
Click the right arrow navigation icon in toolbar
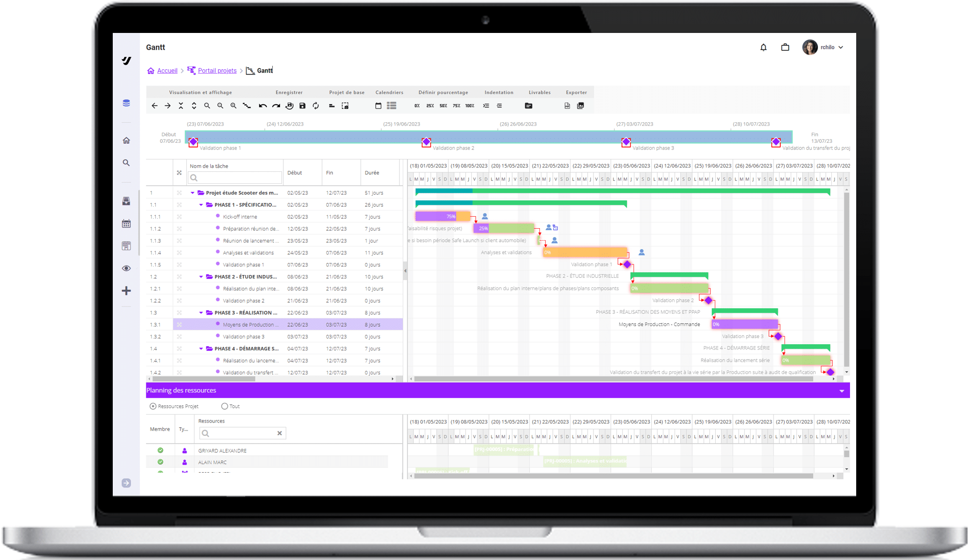point(168,106)
